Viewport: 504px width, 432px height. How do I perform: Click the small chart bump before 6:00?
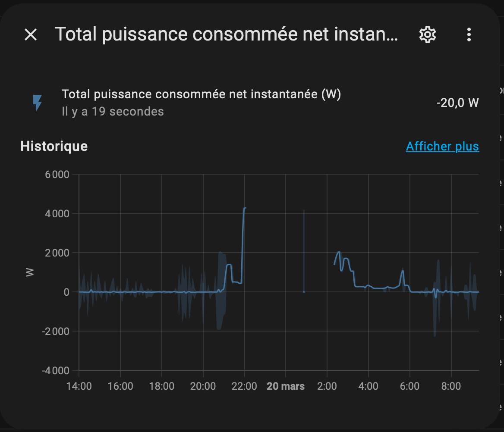tap(403, 271)
